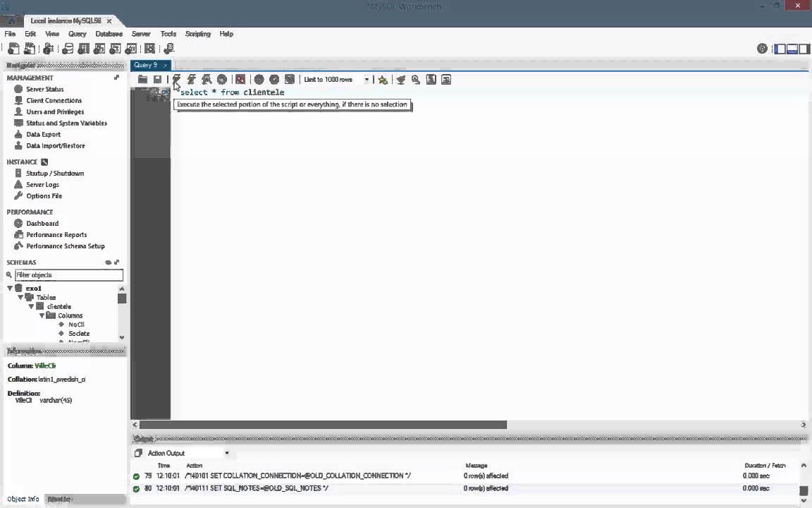This screenshot has height=508, width=812.
Task: Toggle the right sidebar panel visibility
Action: click(804, 49)
